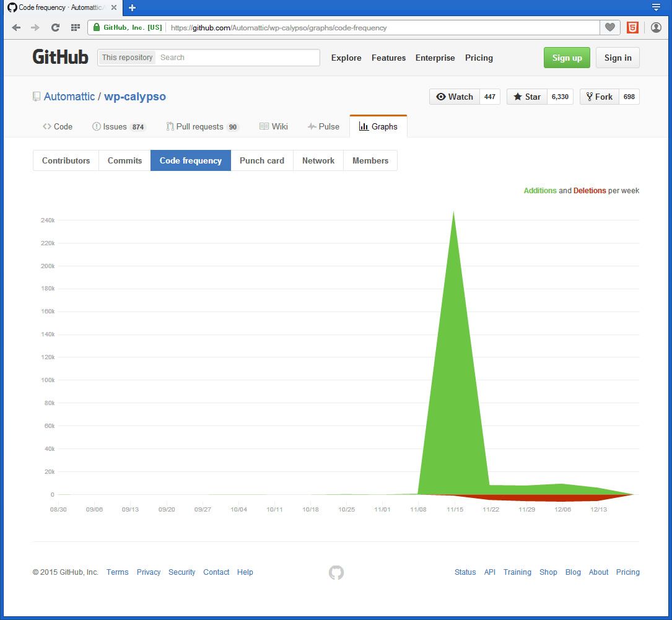
Task: Switch to the Pulse tab
Action: (323, 126)
